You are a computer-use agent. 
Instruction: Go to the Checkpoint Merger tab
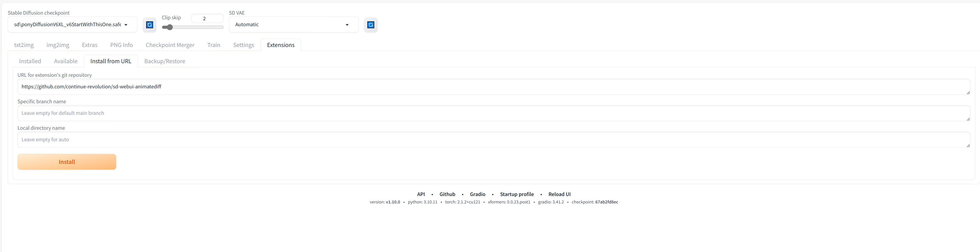(170, 45)
